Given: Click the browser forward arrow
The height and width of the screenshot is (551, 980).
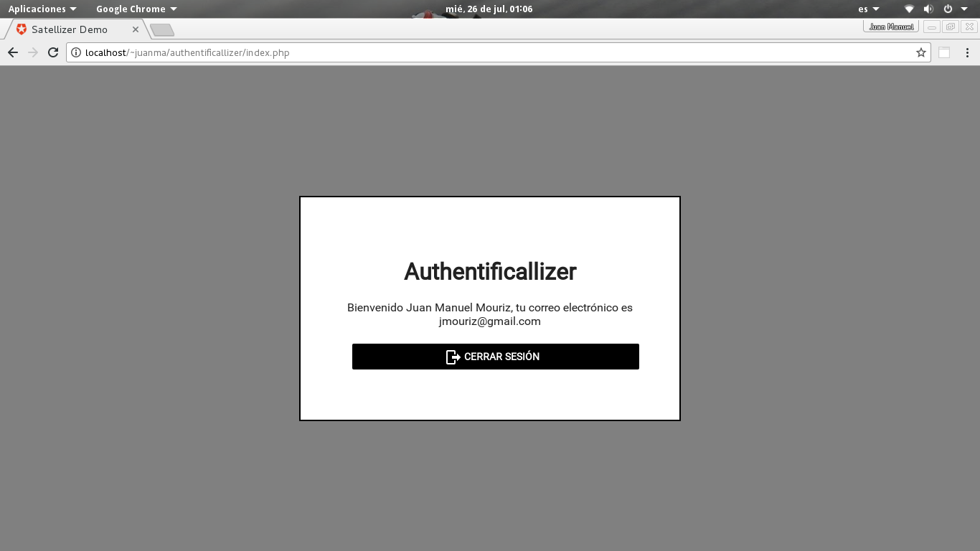Looking at the screenshot, I should [33, 52].
